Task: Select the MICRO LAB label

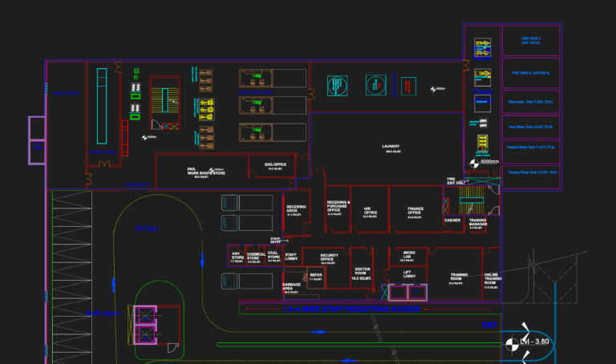Action: click(408, 256)
